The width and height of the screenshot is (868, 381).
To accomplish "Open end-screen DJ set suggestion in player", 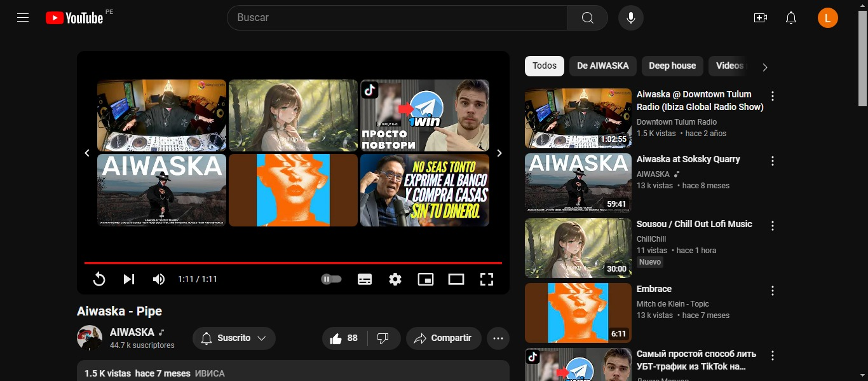I will (x=161, y=115).
